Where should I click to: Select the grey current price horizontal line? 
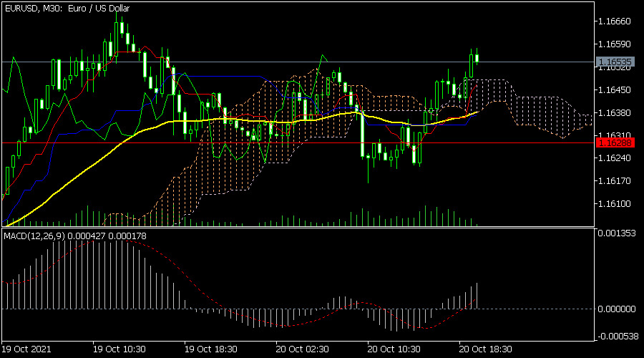(298, 62)
